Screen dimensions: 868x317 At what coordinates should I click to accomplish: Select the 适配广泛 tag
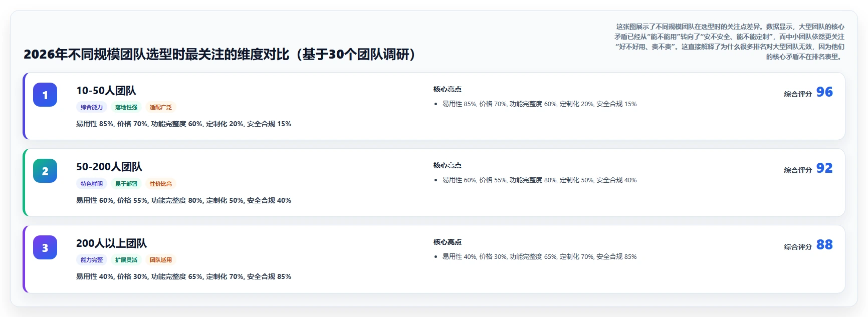point(161,107)
